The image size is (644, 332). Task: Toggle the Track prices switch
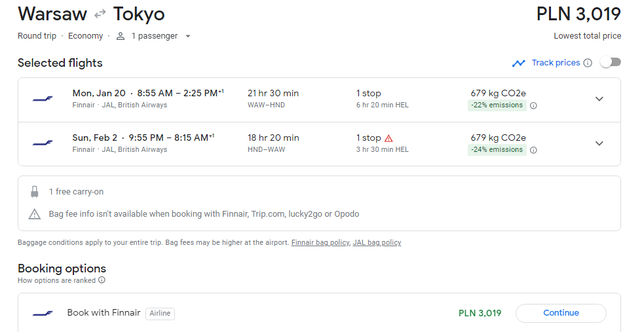click(x=611, y=62)
